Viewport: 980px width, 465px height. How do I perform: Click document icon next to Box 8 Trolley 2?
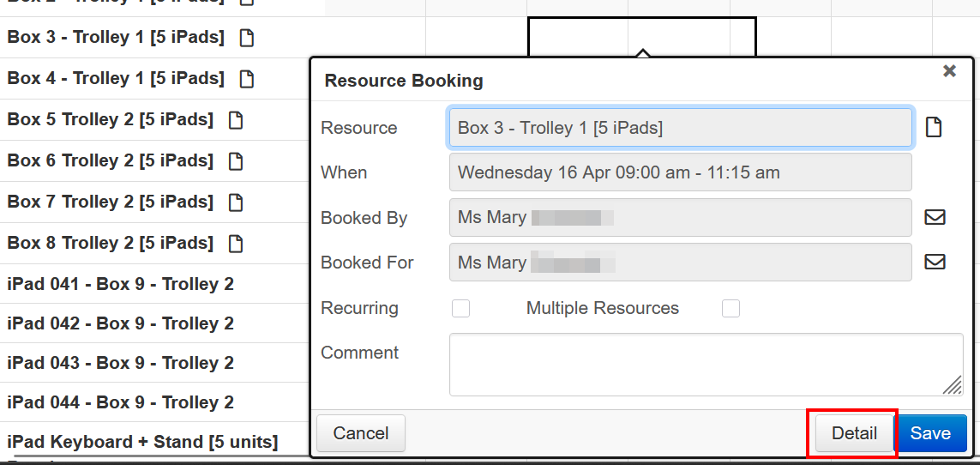236,244
